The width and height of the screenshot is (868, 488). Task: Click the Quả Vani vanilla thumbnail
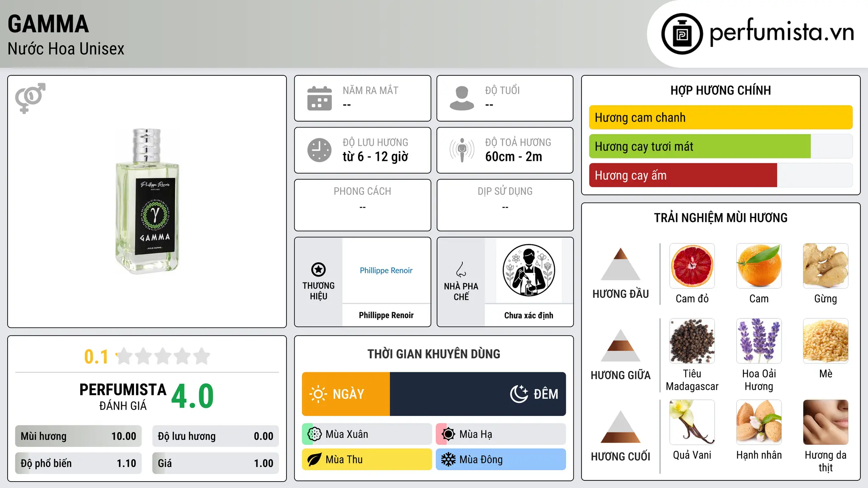(692, 422)
